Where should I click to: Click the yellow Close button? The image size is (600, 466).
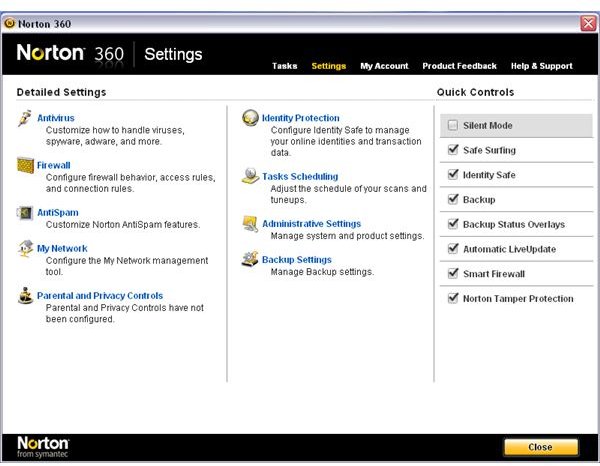541,446
